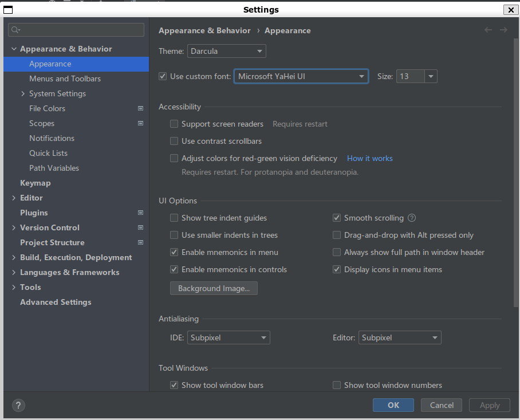Click the settings search field

coord(76,29)
